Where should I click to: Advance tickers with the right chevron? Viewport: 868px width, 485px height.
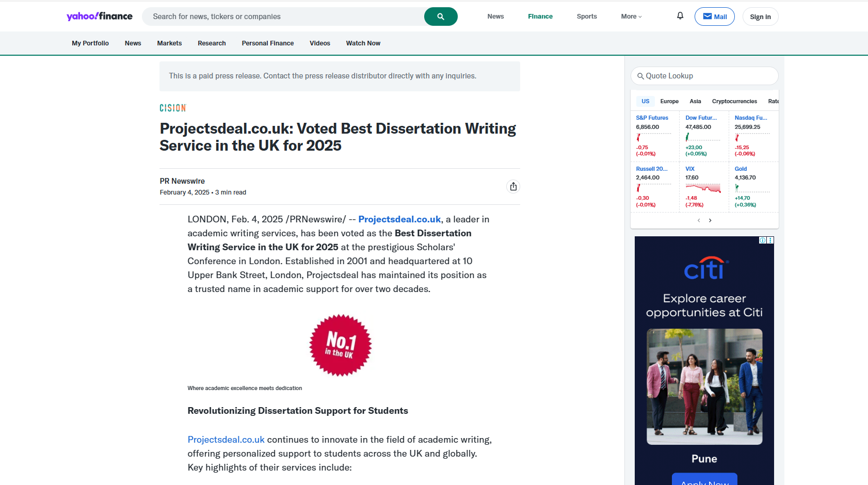tap(710, 220)
